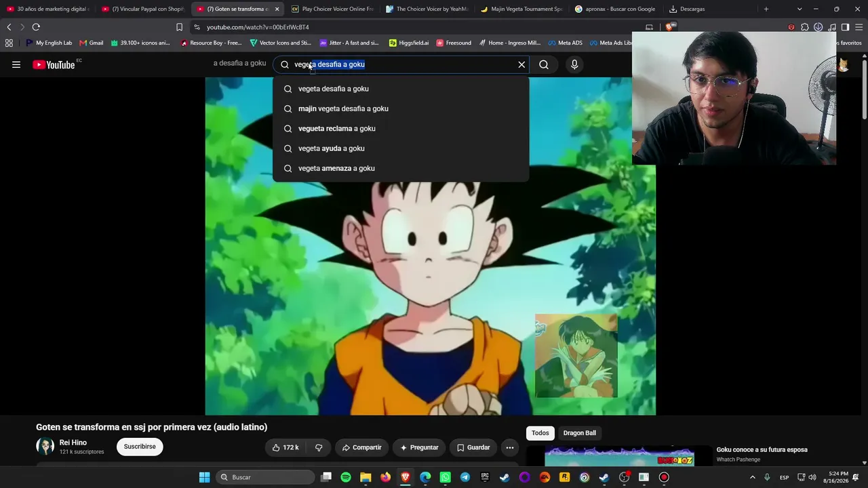868x488 pixels.
Task: Save the video with Guardar
Action: click(473, 447)
